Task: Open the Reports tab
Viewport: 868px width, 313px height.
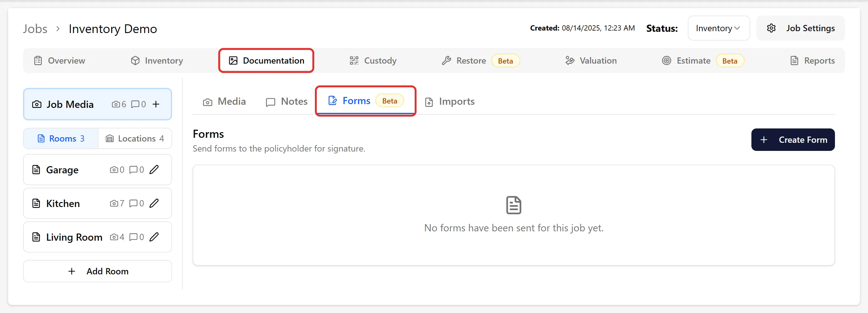Action: tap(813, 61)
